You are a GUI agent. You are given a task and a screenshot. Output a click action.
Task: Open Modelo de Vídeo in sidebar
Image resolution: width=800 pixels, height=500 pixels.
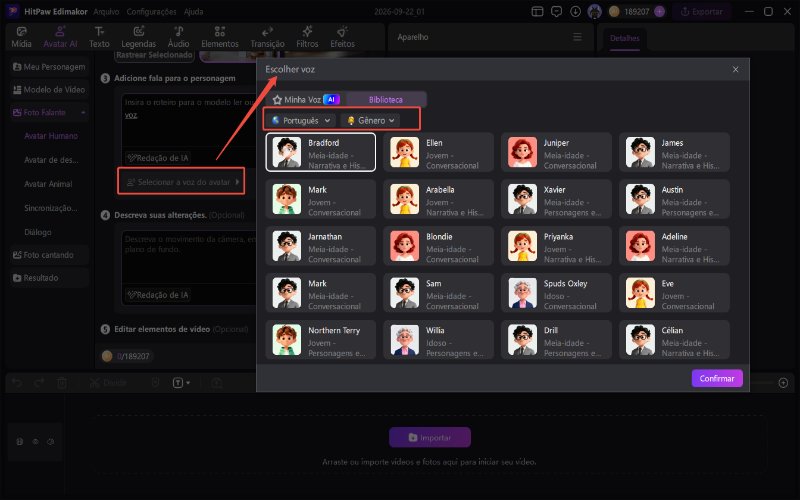(x=49, y=89)
